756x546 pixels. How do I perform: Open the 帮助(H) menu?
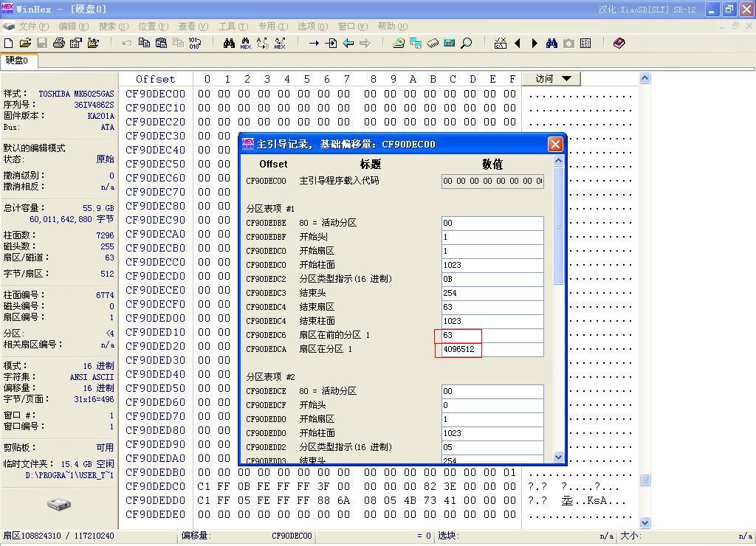tap(393, 27)
